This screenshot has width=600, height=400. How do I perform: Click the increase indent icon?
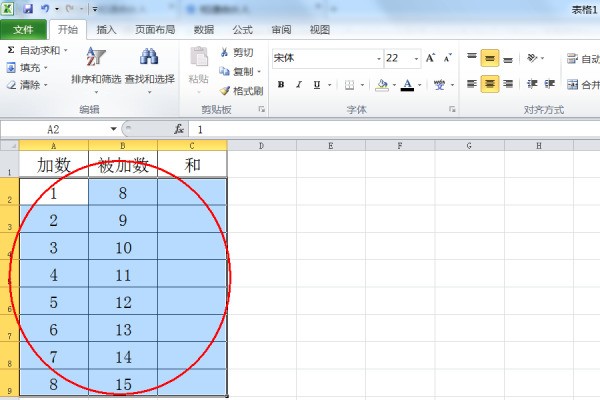(x=549, y=84)
